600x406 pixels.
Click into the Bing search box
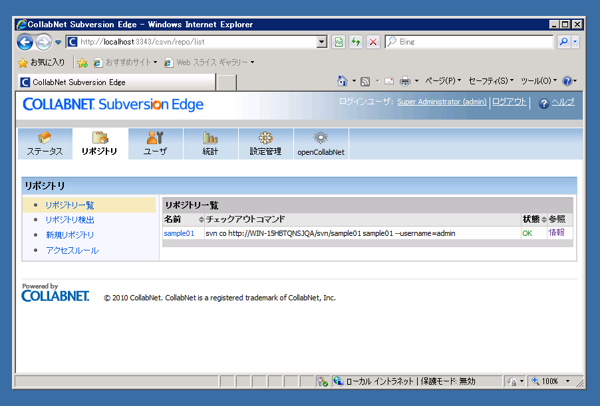[x=469, y=42]
